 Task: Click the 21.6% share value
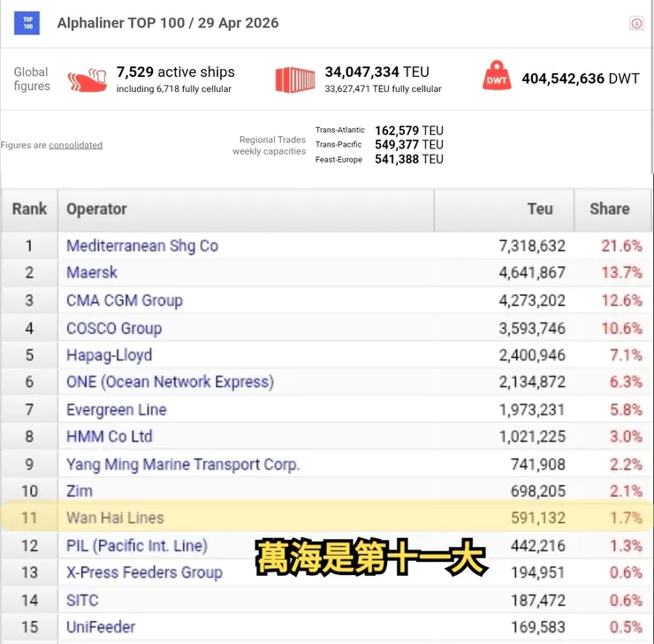point(621,246)
